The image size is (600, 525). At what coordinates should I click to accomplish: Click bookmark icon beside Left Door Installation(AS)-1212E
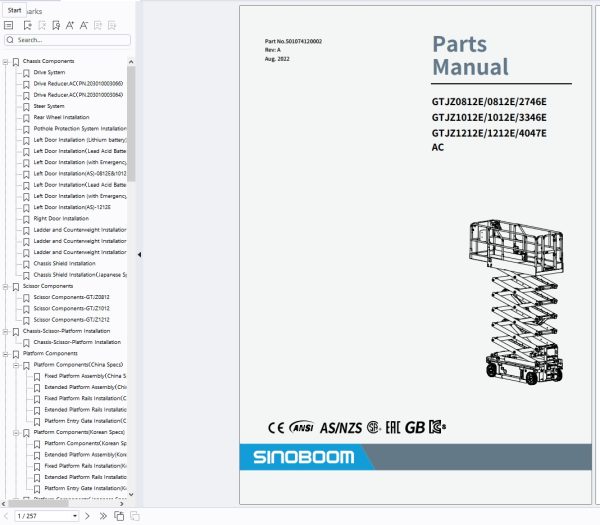pyautogui.click(x=26, y=208)
